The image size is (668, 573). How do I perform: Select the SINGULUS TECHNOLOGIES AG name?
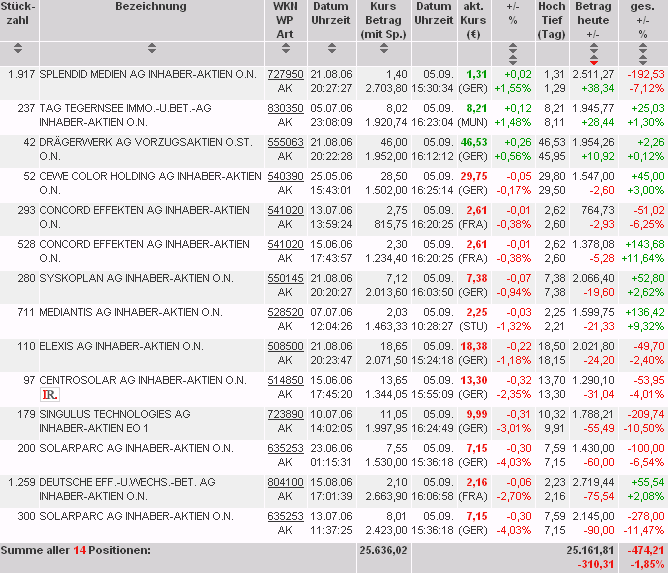(x=115, y=415)
